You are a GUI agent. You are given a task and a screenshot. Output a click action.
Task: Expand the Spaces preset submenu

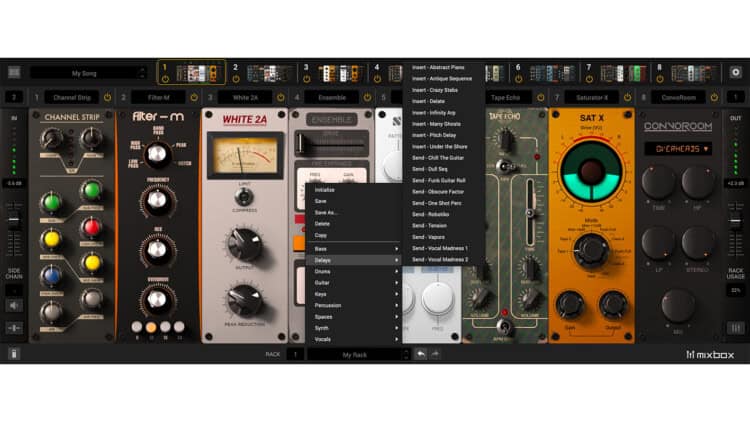tap(354, 317)
